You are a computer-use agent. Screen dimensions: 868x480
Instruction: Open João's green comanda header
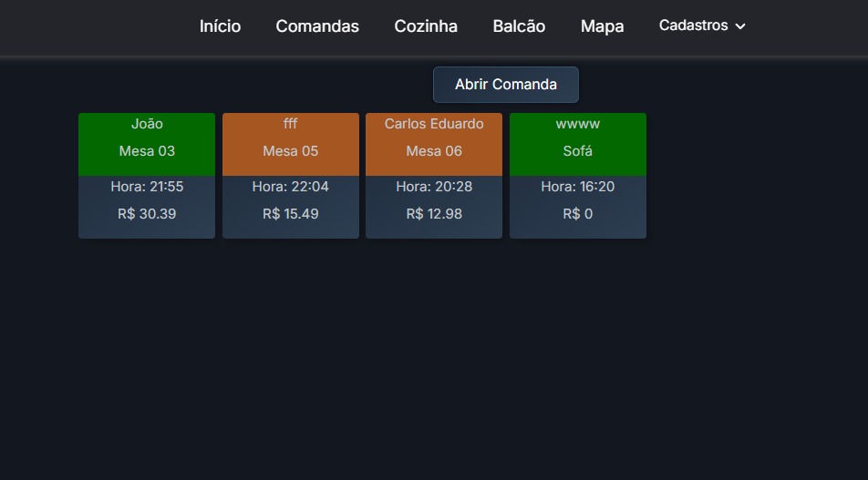[147, 124]
